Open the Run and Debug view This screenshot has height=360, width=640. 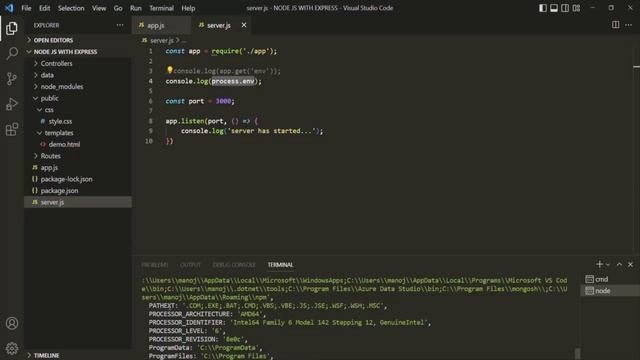pyautogui.click(x=12, y=104)
